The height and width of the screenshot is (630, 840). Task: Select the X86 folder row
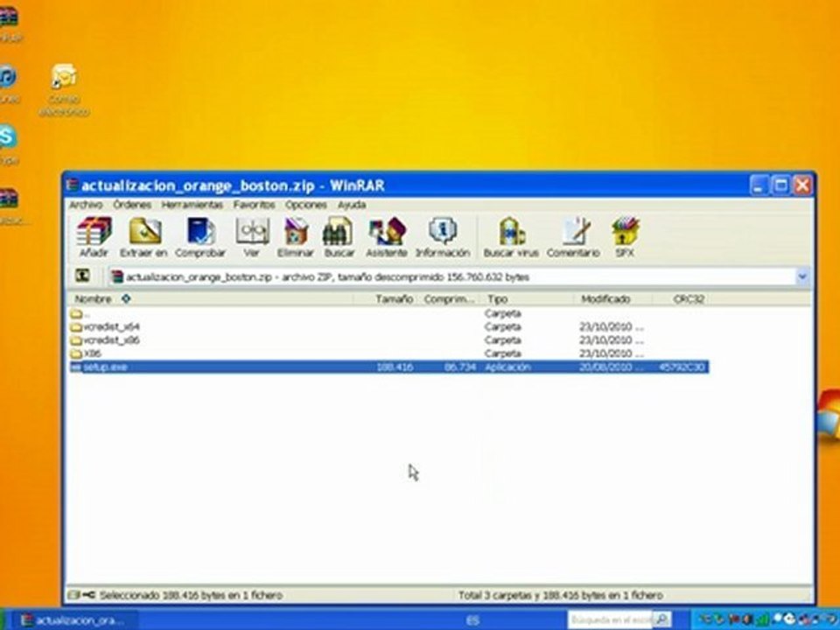coord(389,353)
